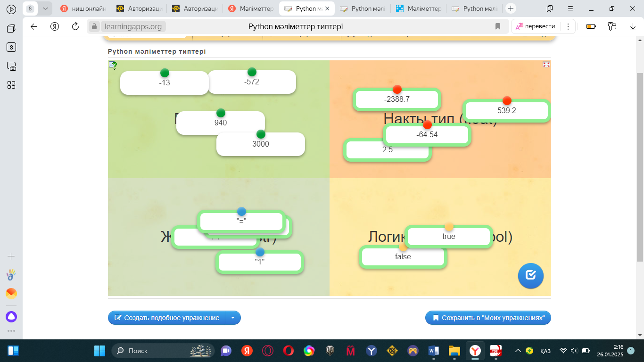Select the true card
Image resolution: width=644 pixels, height=362 pixels.
point(449,237)
